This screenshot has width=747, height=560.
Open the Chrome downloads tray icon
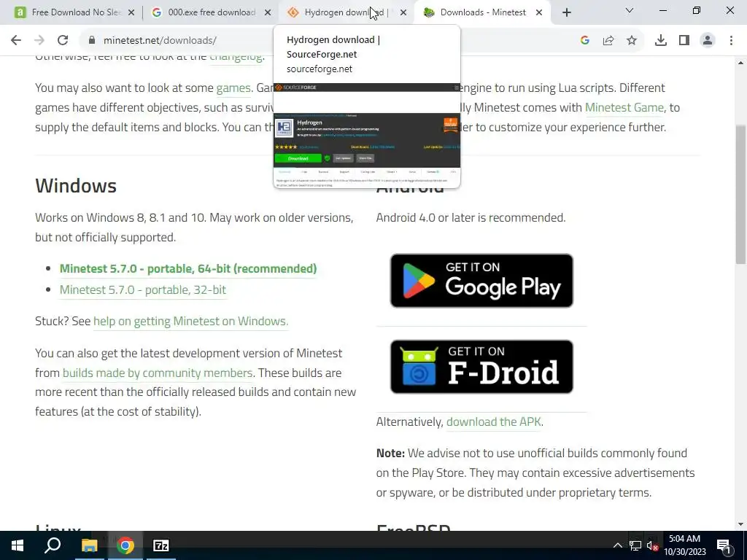pos(661,41)
